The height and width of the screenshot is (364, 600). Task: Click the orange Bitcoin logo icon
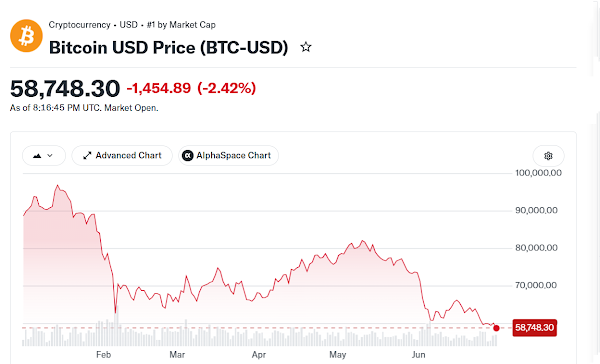(26, 36)
